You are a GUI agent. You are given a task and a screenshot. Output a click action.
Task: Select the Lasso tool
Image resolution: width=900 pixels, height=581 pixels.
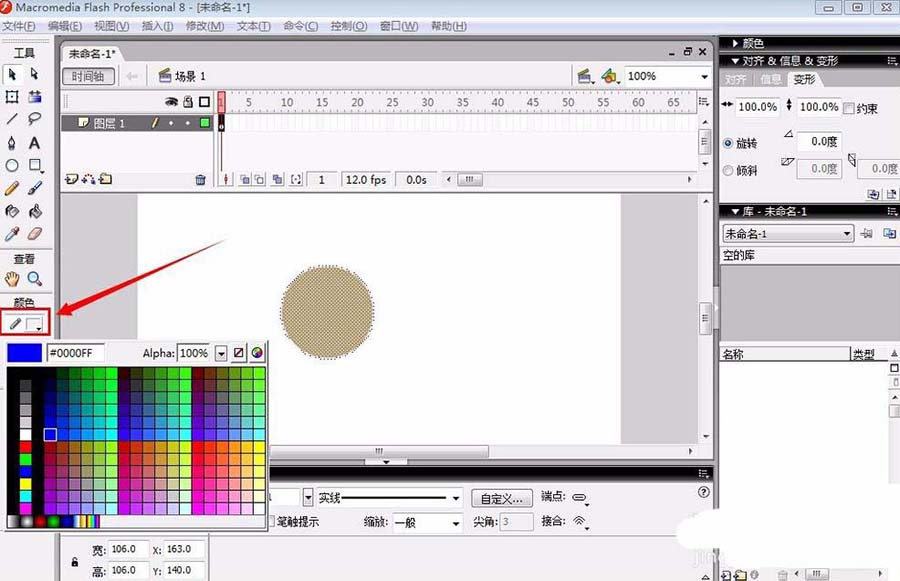tap(34, 119)
